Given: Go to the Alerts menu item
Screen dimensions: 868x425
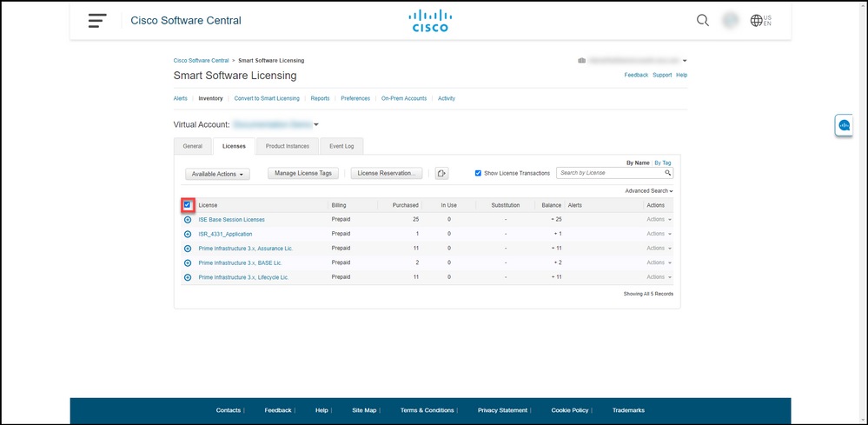Looking at the screenshot, I should (x=181, y=98).
